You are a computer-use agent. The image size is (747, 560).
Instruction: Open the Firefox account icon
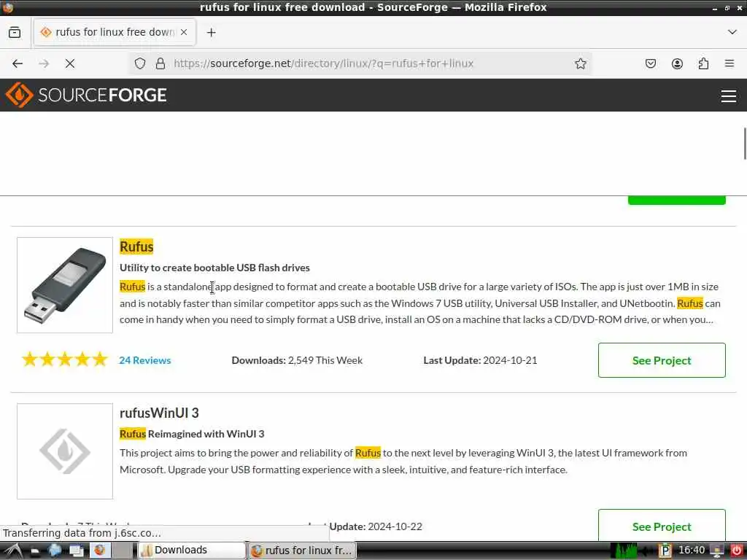677,63
